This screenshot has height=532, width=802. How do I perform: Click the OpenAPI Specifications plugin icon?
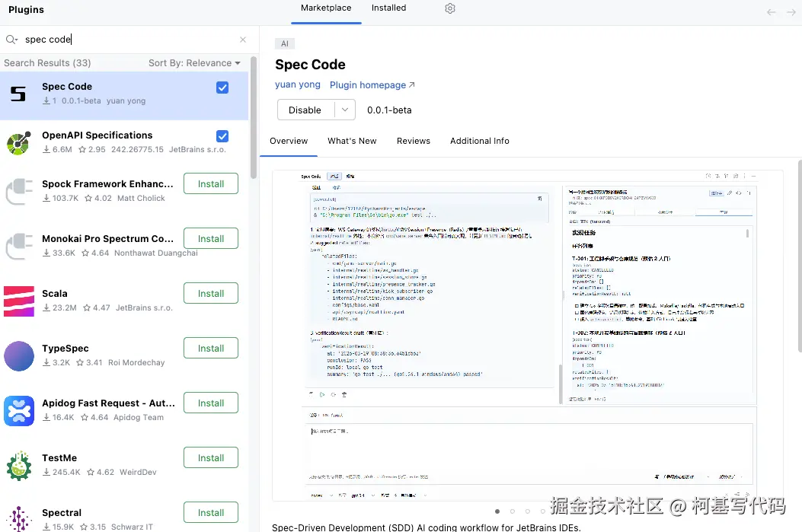tap(19, 143)
